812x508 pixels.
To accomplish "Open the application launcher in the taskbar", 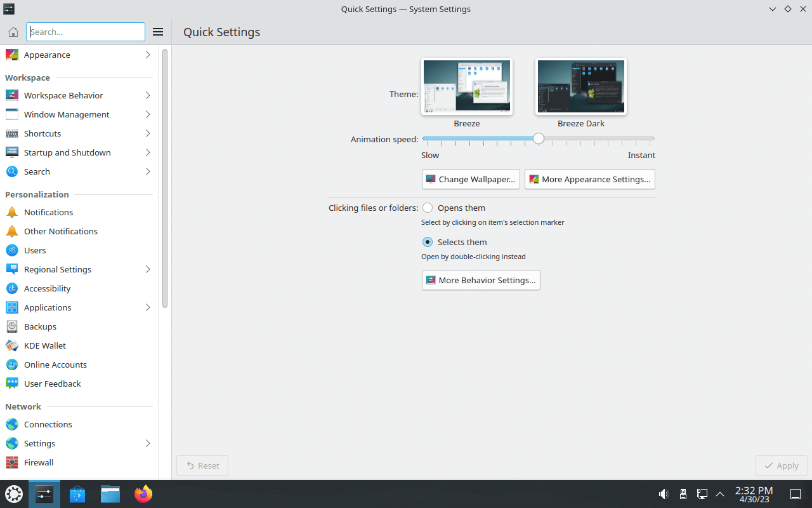I will coord(14,494).
